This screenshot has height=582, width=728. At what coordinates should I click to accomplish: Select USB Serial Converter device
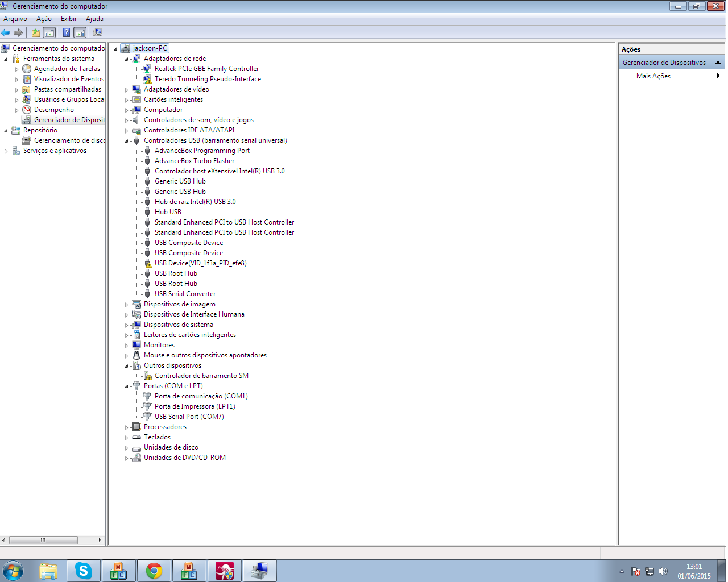point(185,294)
